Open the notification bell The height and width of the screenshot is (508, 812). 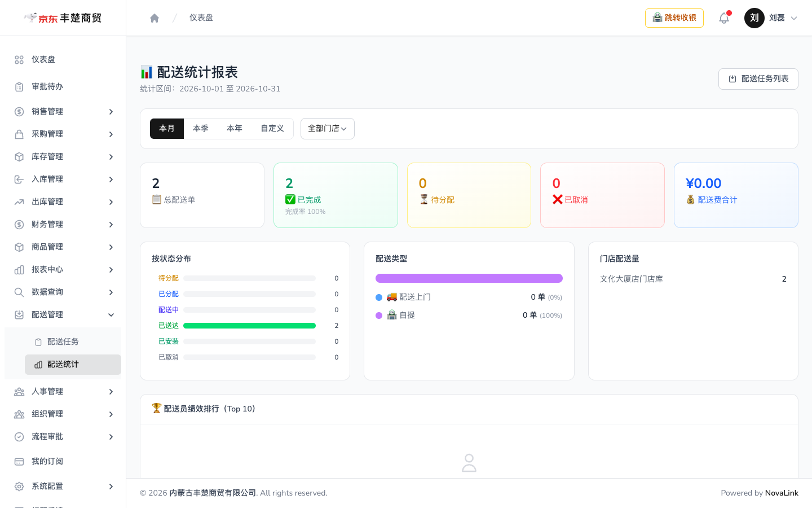click(x=724, y=18)
